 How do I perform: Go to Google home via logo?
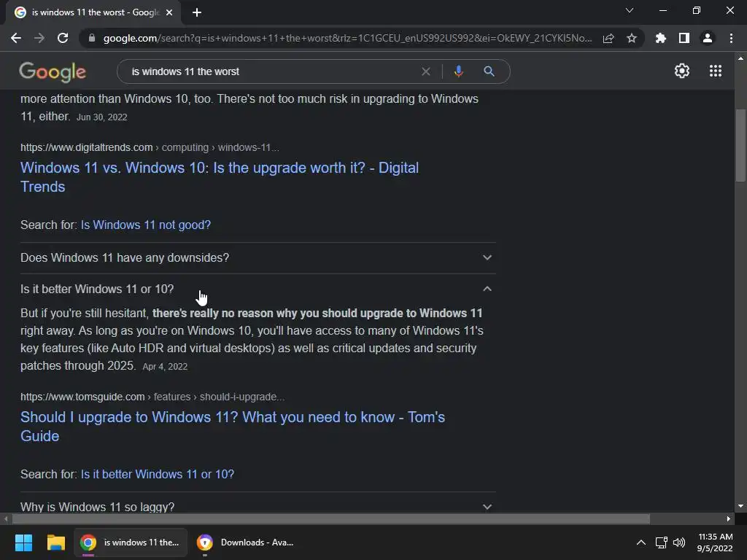(x=53, y=72)
